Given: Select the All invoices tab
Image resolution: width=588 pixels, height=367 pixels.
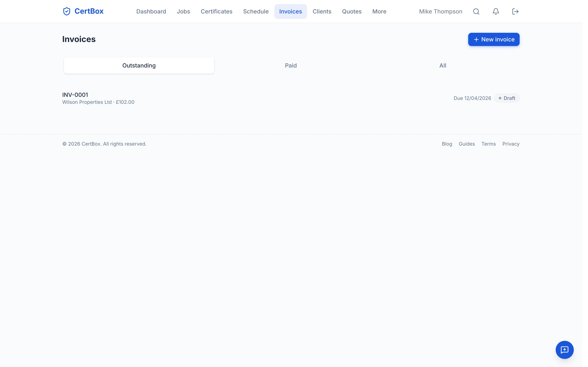Looking at the screenshot, I should pyautogui.click(x=443, y=65).
